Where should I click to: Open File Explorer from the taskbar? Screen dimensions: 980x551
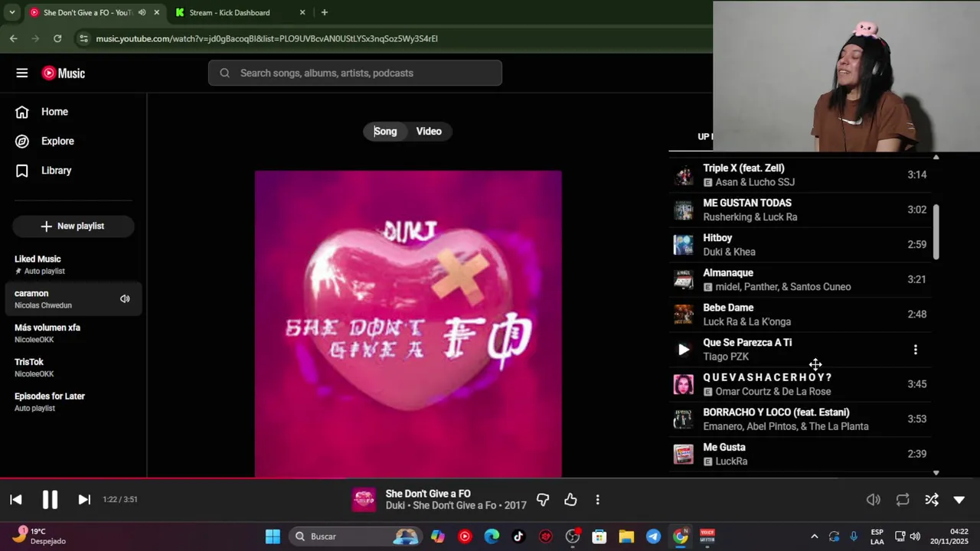tap(626, 536)
